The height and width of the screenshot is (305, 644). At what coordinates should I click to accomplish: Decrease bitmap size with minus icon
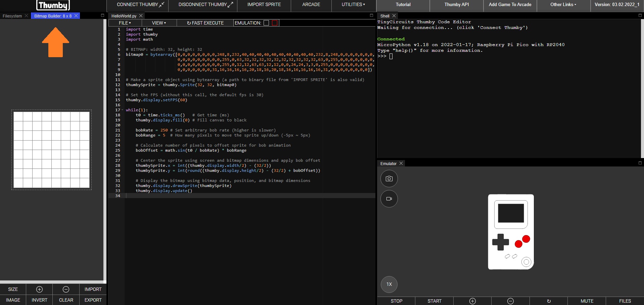click(66, 289)
